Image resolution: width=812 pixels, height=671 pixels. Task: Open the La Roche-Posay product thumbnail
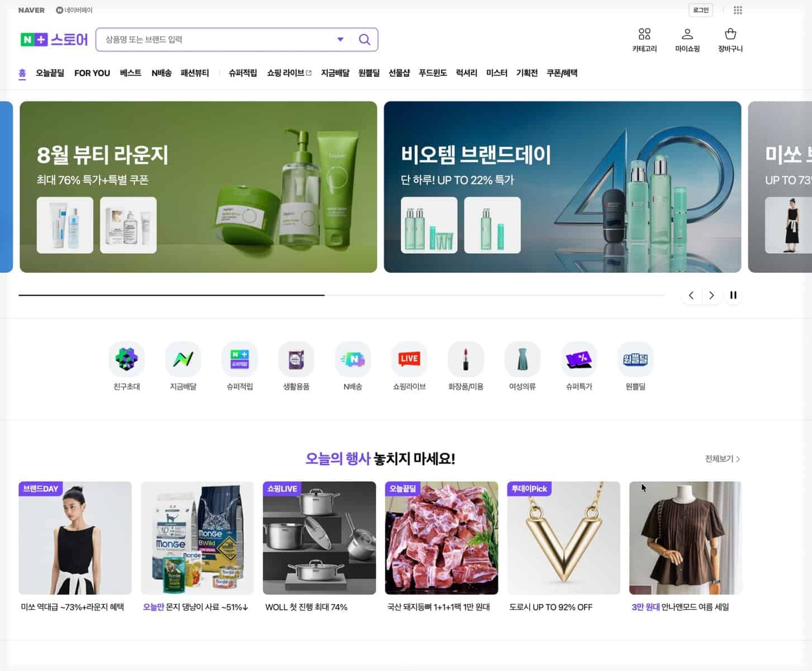tap(65, 225)
